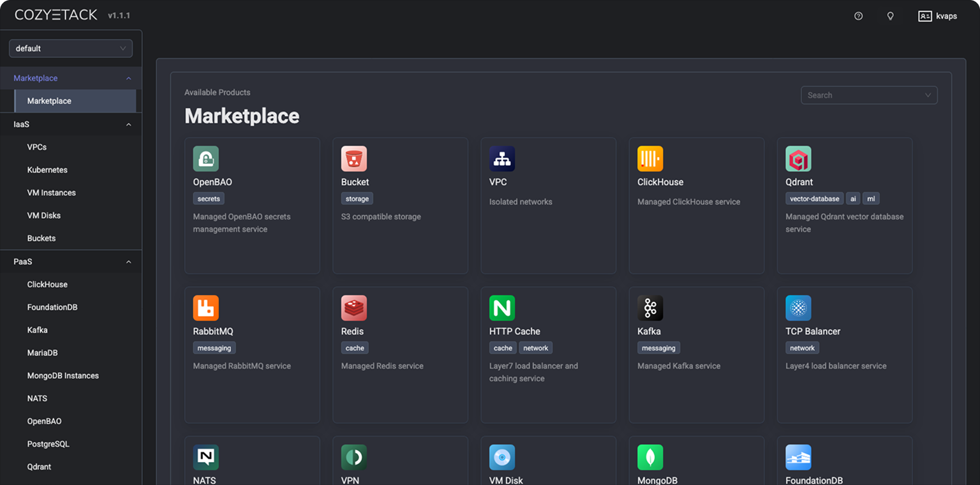980x485 pixels.
Task: Click 'Available Products' label
Action: pyautogui.click(x=217, y=93)
